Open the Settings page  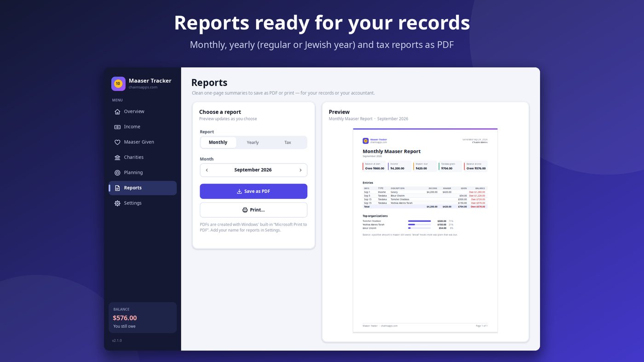click(143, 203)
